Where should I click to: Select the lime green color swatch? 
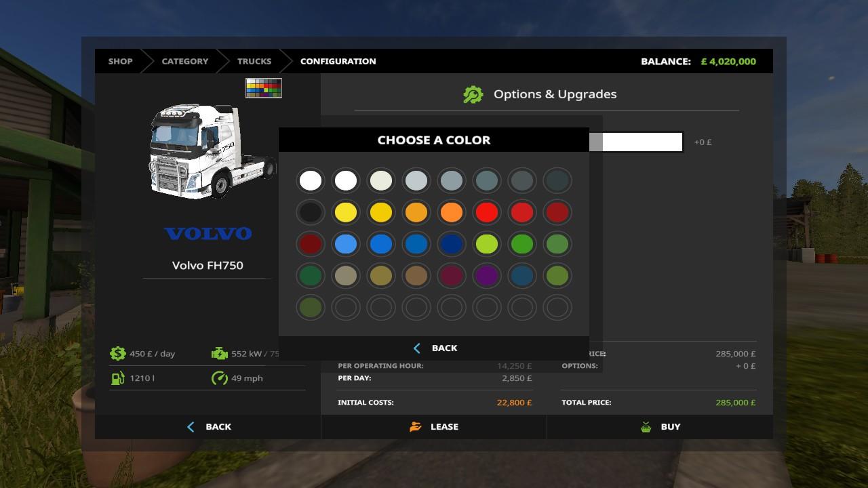coord(487,244)
